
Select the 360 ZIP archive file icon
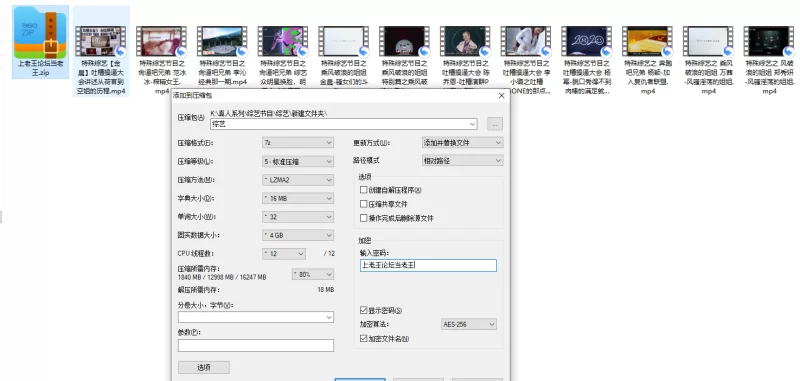40,34
